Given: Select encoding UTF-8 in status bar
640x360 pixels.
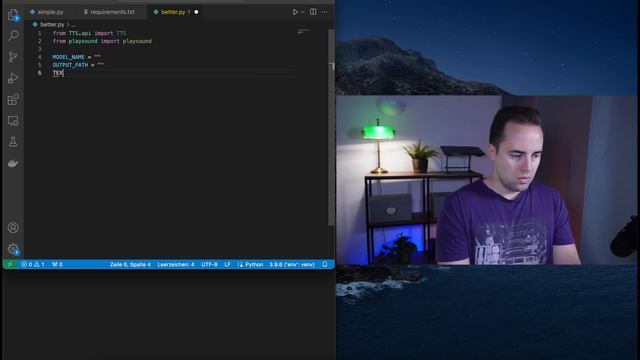Looking at the screenshot, I should point(209,264).
